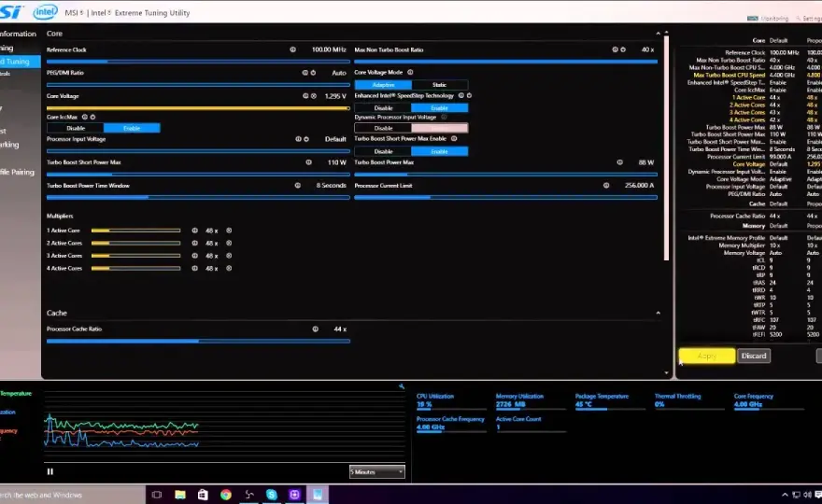Viewport: 822px width, 504px height.
Task: Click the reset icon on the 1 Active Core row
Action: point(229,231)
